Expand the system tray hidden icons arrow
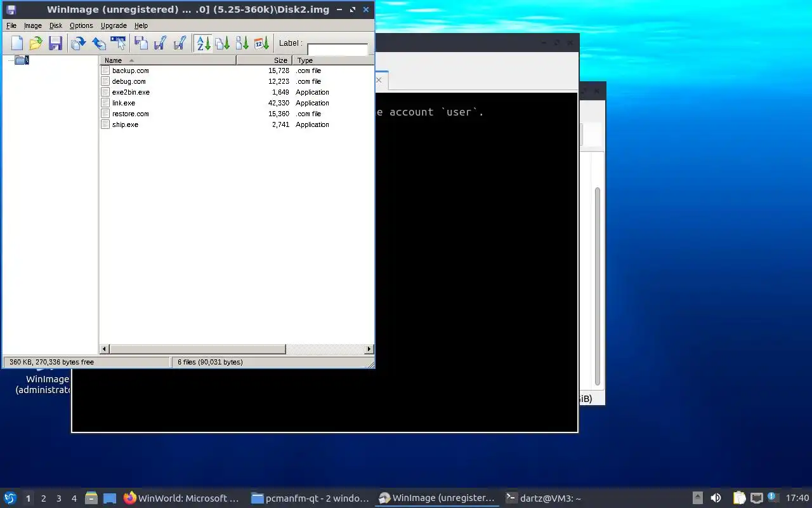Viewport: 812px width, 508px height. click(697, 498)
